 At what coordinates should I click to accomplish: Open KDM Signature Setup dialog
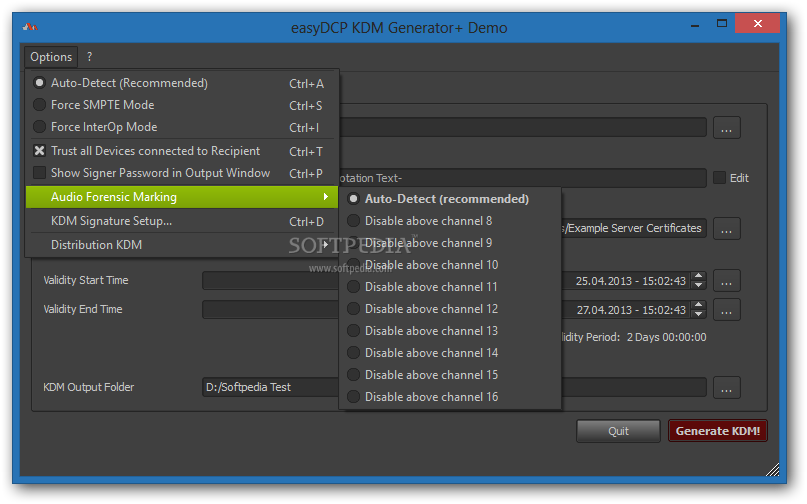[x=182, y=221]
